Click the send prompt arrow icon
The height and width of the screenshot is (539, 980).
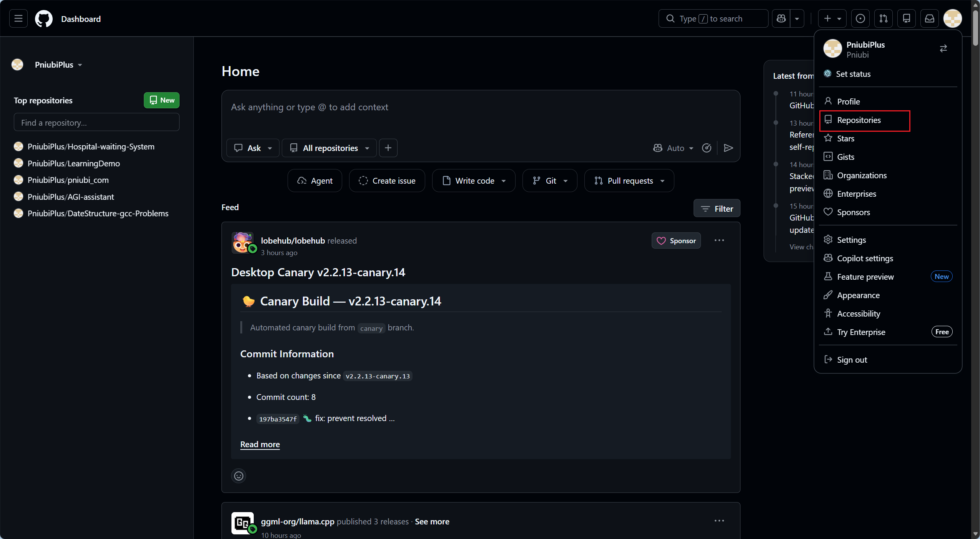pos(728,148)
